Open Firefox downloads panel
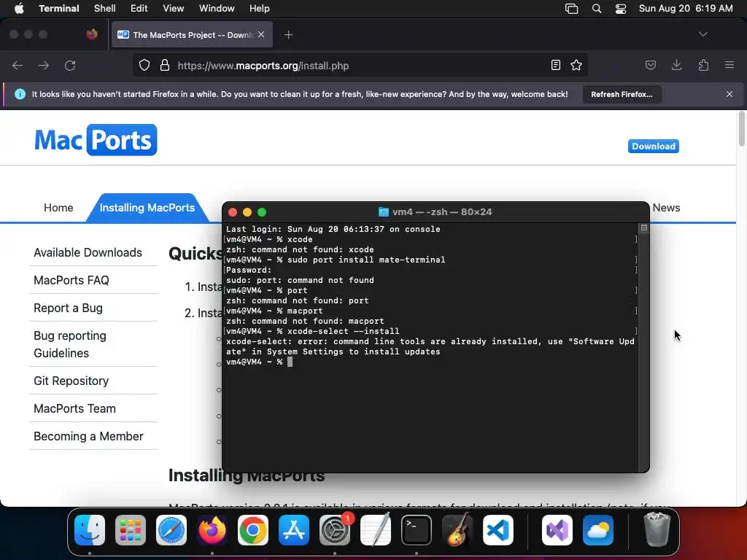Viewport: 747px width, 560px height. point(676,65)
